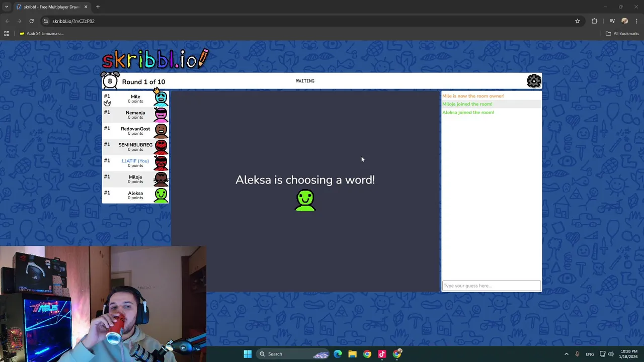The height and width of the screenshot is (362, 644).
Task: Open media controls icon in Chrome toolbar
Action: pos(612,21)
